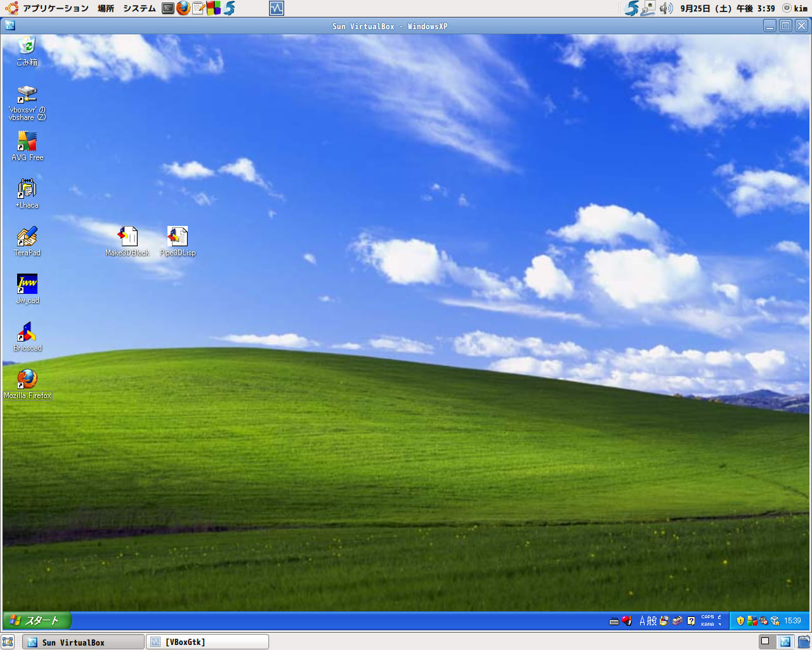Click the XP taskbar clock showing 15:39
Screen dimensions: 812x650
(792, 621)
